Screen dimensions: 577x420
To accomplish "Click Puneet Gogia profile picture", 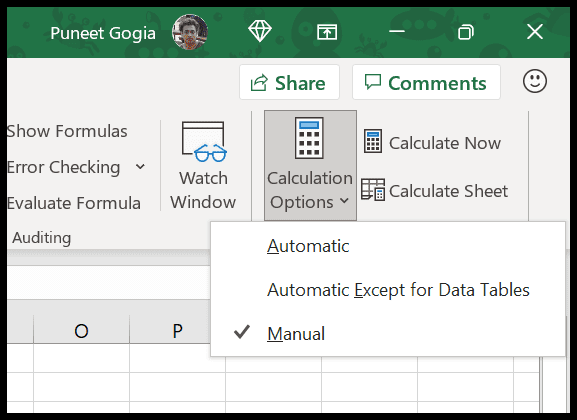I will coord(190,32).
